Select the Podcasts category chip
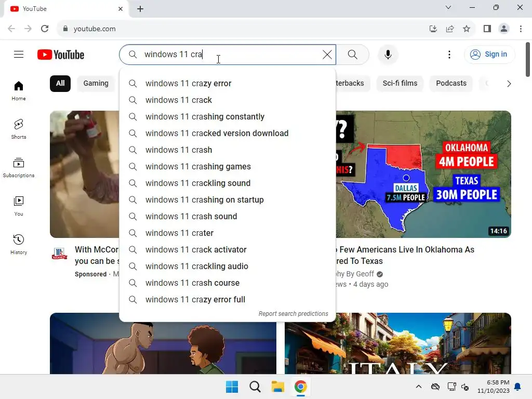 tap(451, 84)
